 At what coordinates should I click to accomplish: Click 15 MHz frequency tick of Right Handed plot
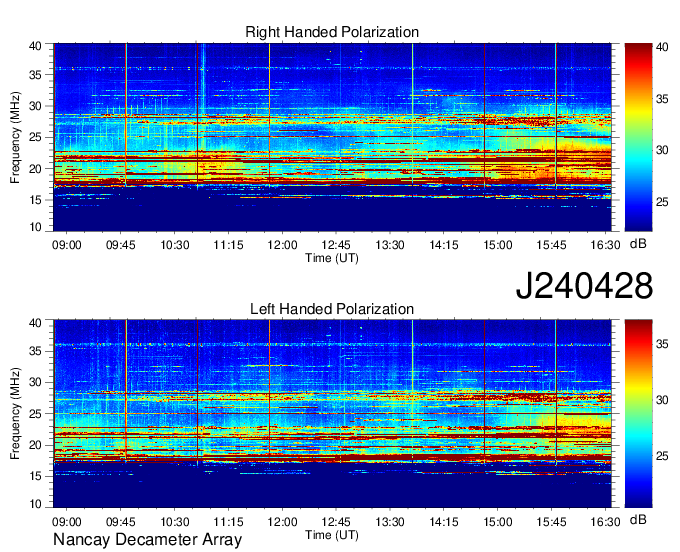coord(35,200)
